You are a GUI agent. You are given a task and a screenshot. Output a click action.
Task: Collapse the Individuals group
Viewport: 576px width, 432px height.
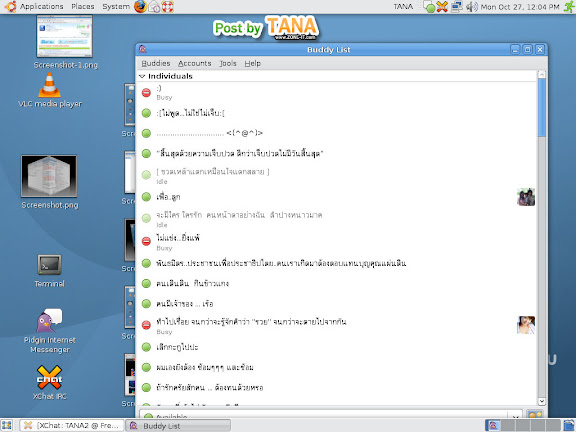[x=142, y=76]
